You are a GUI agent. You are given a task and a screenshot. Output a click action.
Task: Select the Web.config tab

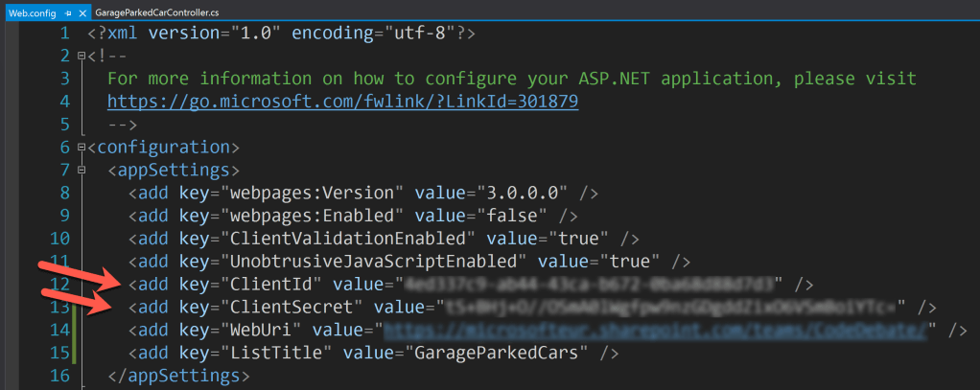pos(31,12)
